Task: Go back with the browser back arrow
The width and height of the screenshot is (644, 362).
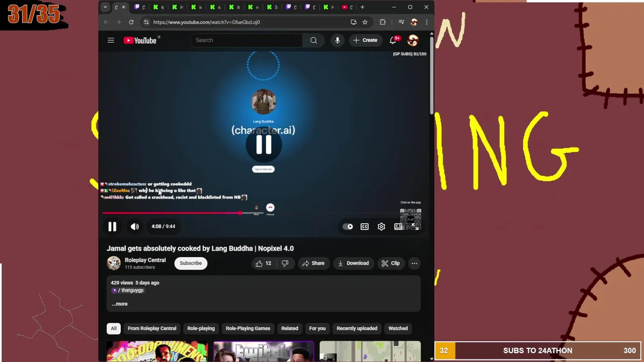Action: click(106, 22)
